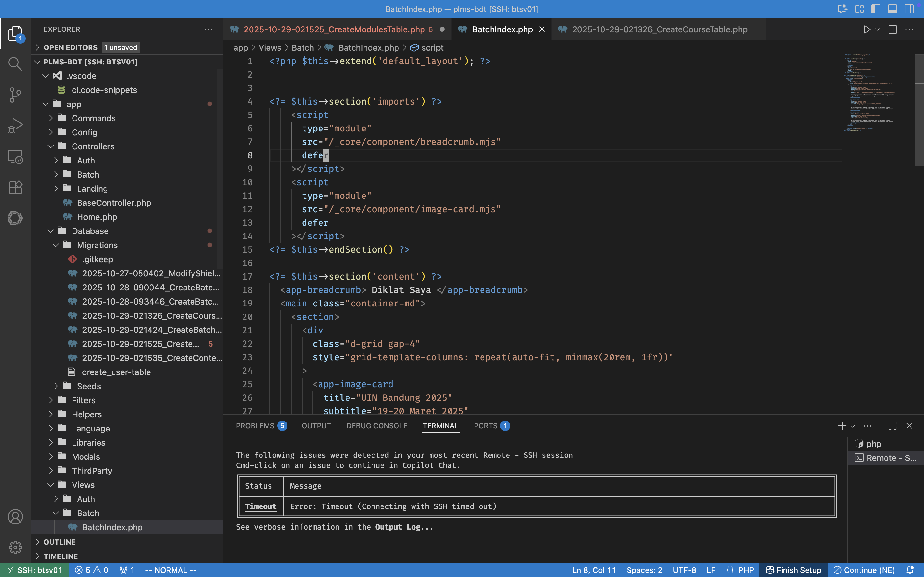Click the Run file play icon
This screenshot has width=924, height=577.
(867, 29)
